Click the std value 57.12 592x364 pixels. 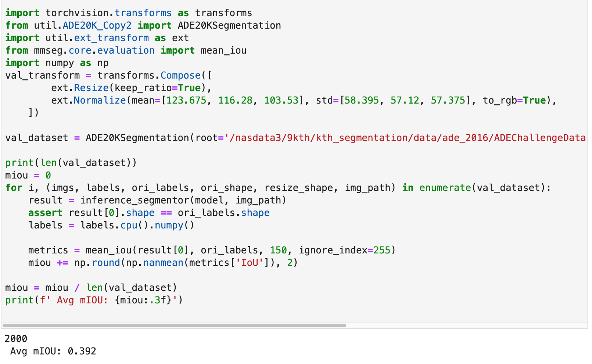pos(405,100)
